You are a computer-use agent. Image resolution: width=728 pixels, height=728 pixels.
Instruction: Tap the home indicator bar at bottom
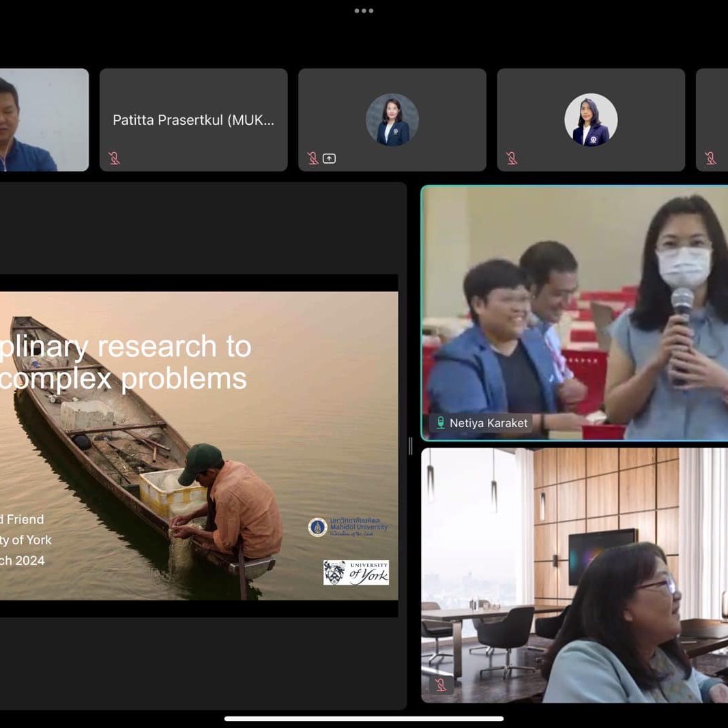pos(364,718)
